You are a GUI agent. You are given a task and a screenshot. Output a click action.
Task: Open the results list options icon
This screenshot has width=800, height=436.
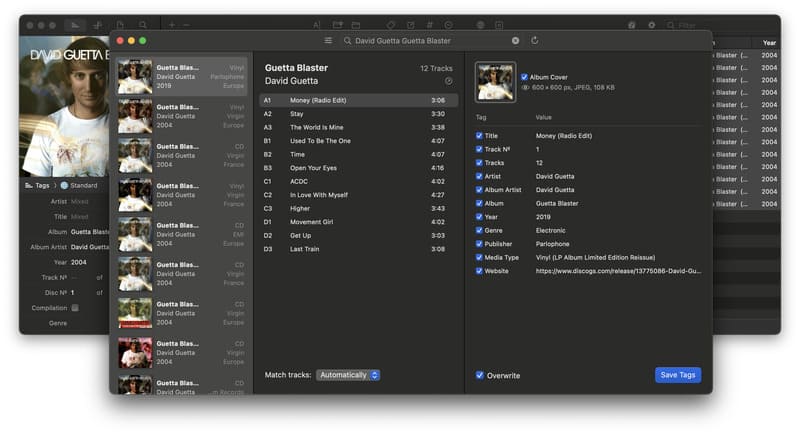pos(328,40)
